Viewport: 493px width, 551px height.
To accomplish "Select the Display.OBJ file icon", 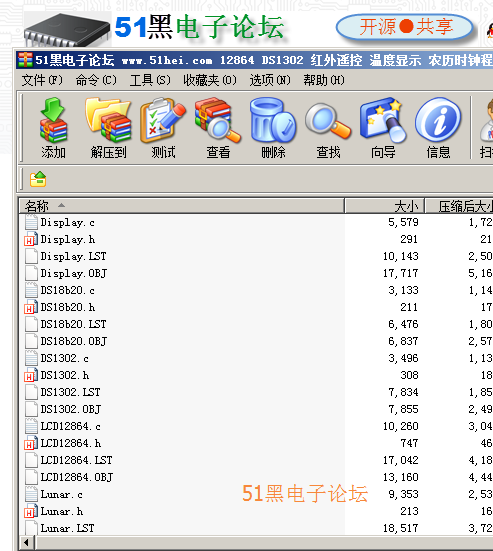I will [31, 273].
